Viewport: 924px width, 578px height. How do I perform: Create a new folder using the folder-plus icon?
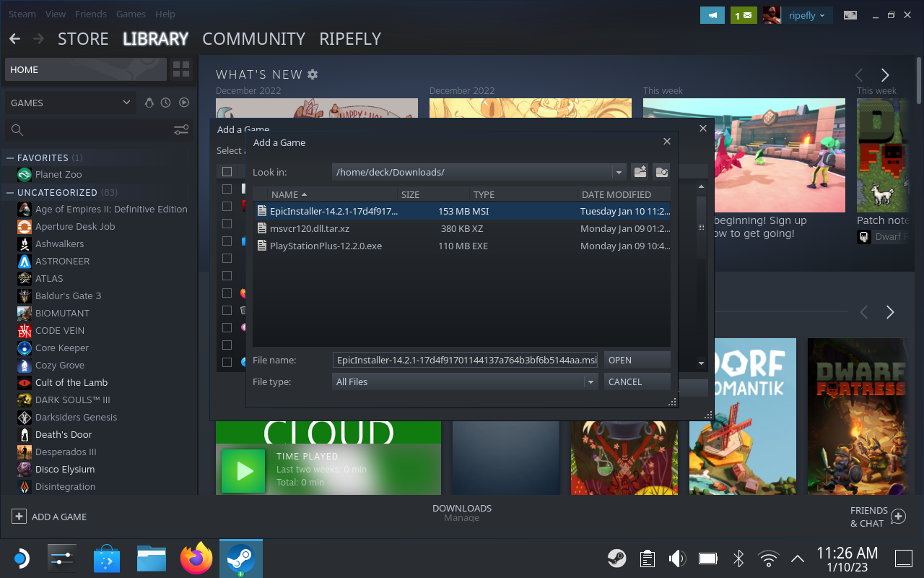661,172
